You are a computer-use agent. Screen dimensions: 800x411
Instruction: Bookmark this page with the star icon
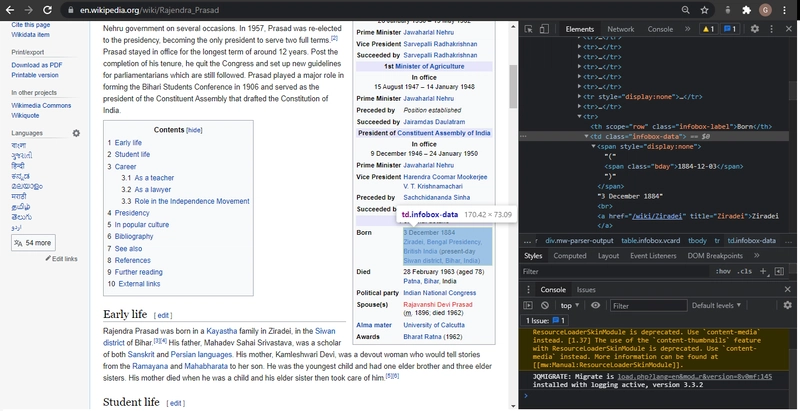tap(705, 10)
